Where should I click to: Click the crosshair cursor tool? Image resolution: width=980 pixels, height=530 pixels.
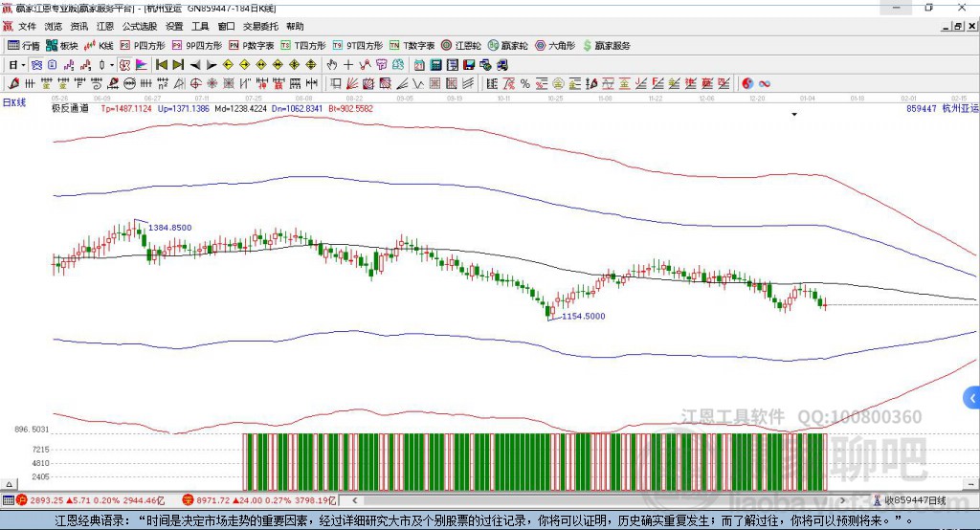pos(348,65)
